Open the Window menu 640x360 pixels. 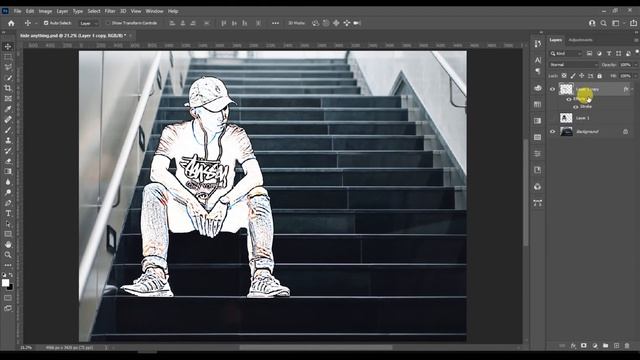(154, 11)
